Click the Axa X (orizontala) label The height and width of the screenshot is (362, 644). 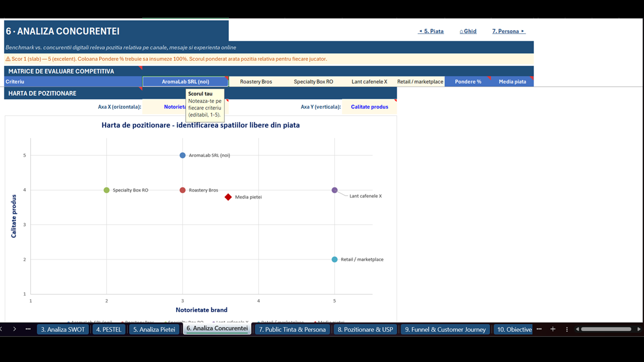pos(119,107)
